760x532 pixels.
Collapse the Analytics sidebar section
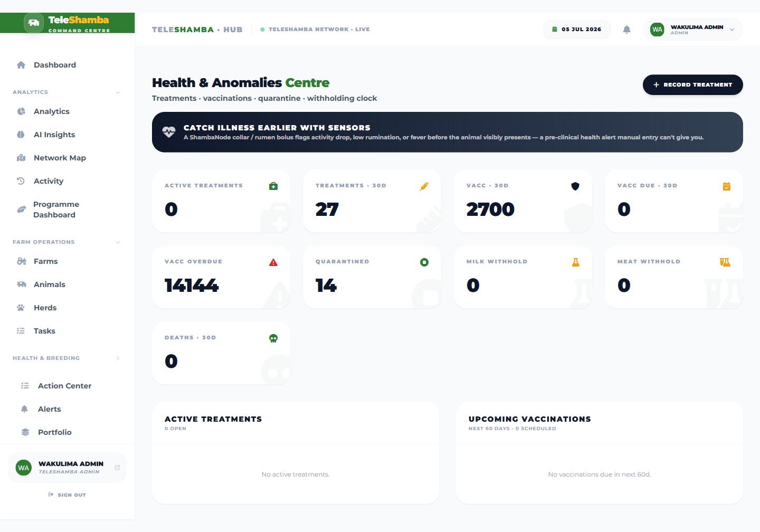[118, 92]
